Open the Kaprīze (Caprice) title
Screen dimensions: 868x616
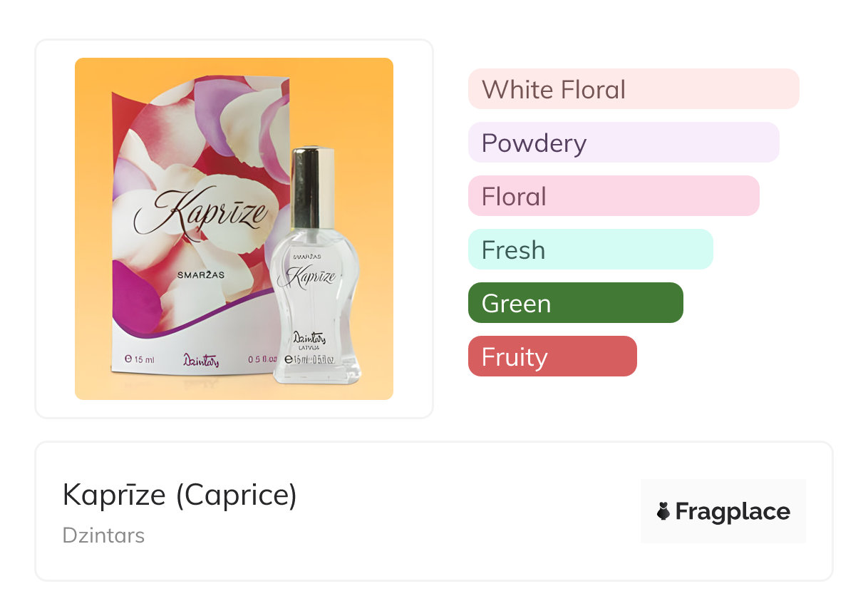pos(180,494)
